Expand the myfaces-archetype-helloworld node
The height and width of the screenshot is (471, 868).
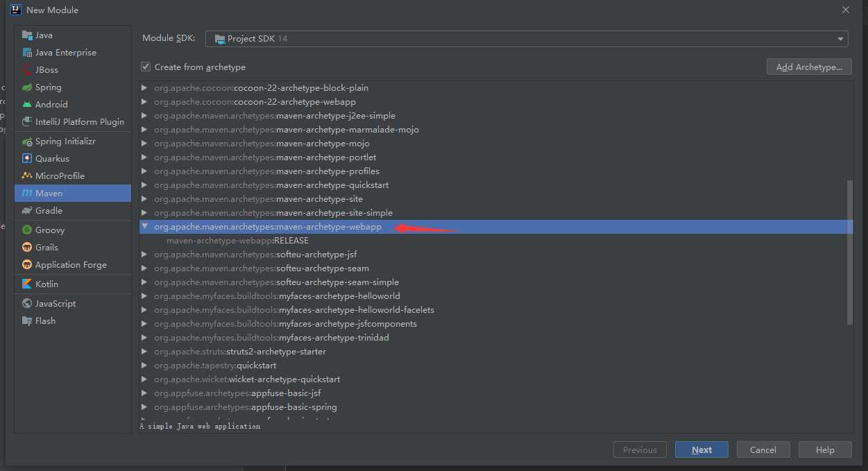pos(144,296)
